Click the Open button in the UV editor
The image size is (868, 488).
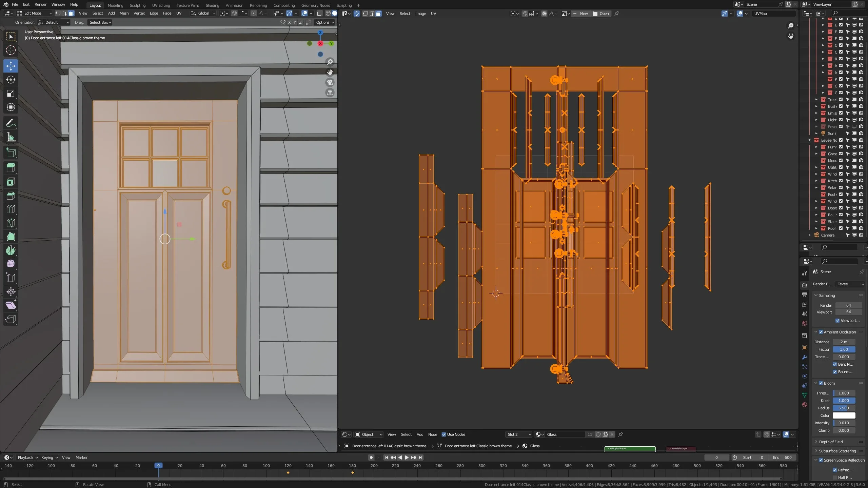(603, 14)
